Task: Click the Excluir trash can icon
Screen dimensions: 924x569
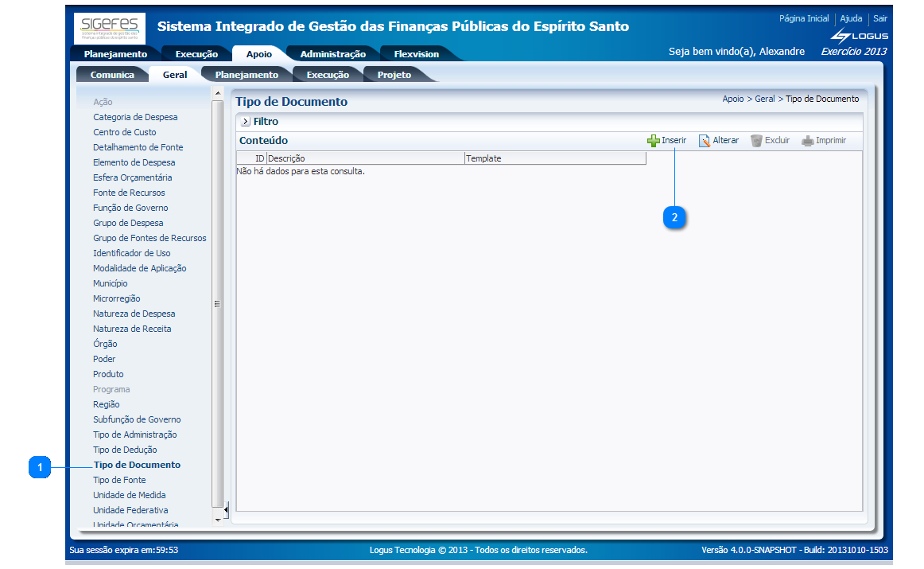Action: pyautogui.click(x=756, y=141)
